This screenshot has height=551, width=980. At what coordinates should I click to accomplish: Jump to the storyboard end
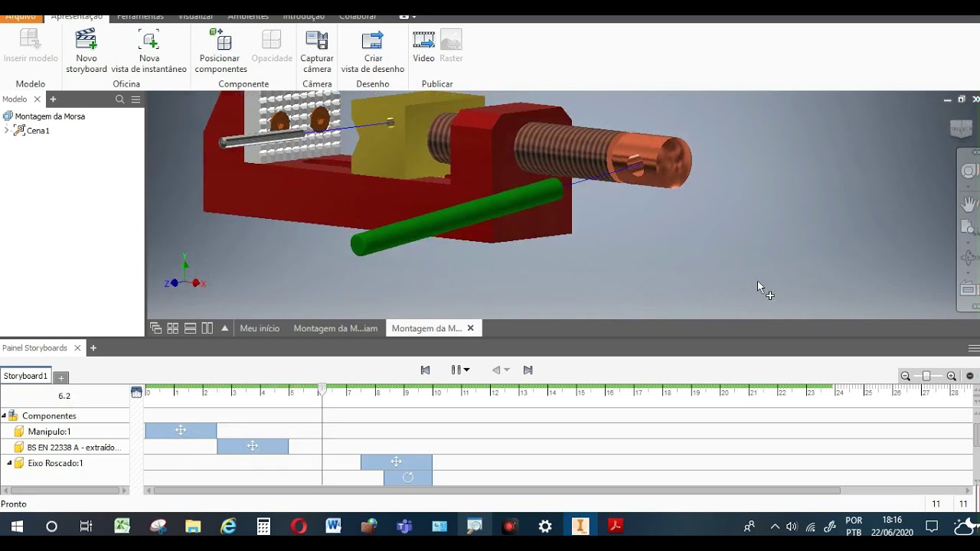pos(528,370)
